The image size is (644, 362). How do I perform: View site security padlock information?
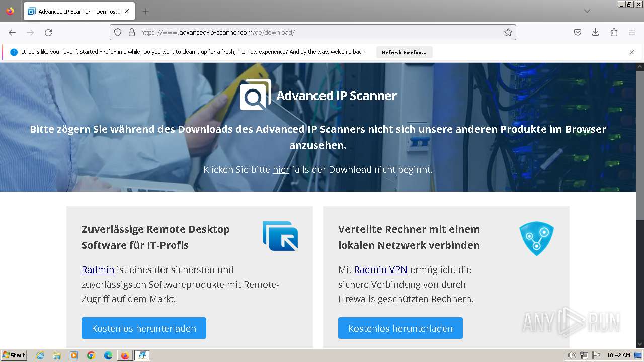coord(132,32)
